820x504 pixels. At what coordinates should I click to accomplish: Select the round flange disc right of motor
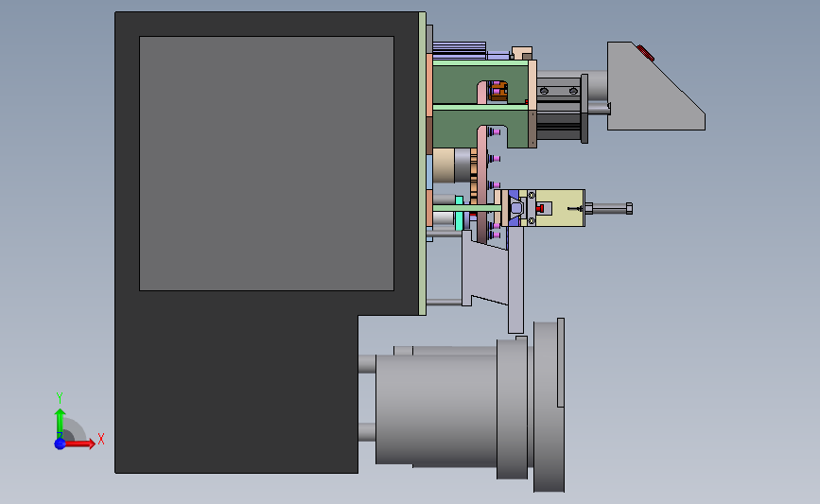[549, 406]
